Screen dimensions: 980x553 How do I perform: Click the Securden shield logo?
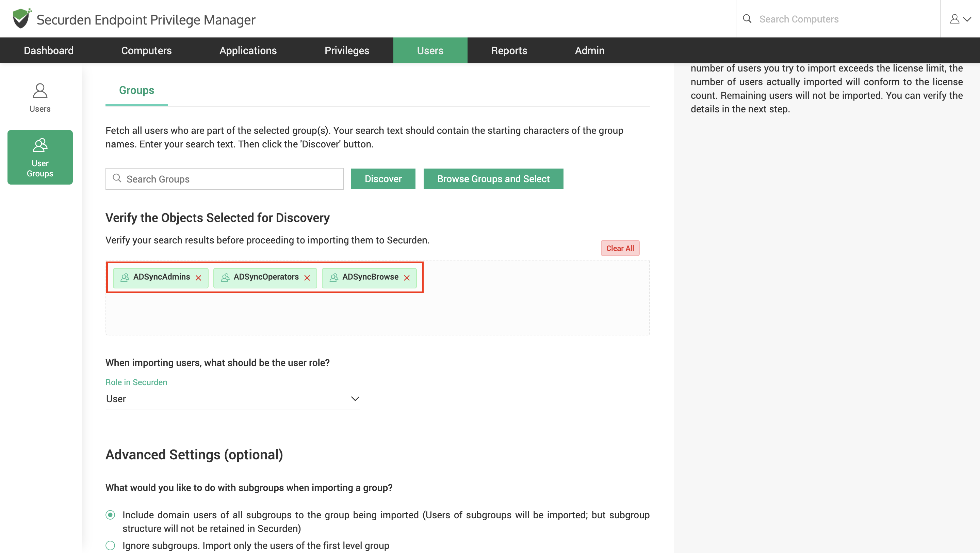tap(22, 19)
